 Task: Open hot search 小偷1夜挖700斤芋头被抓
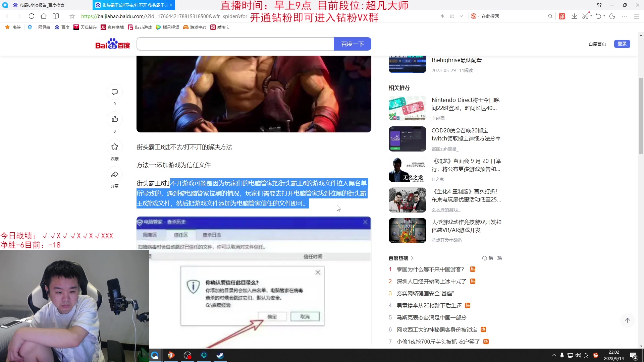click(x=438, y=342)
